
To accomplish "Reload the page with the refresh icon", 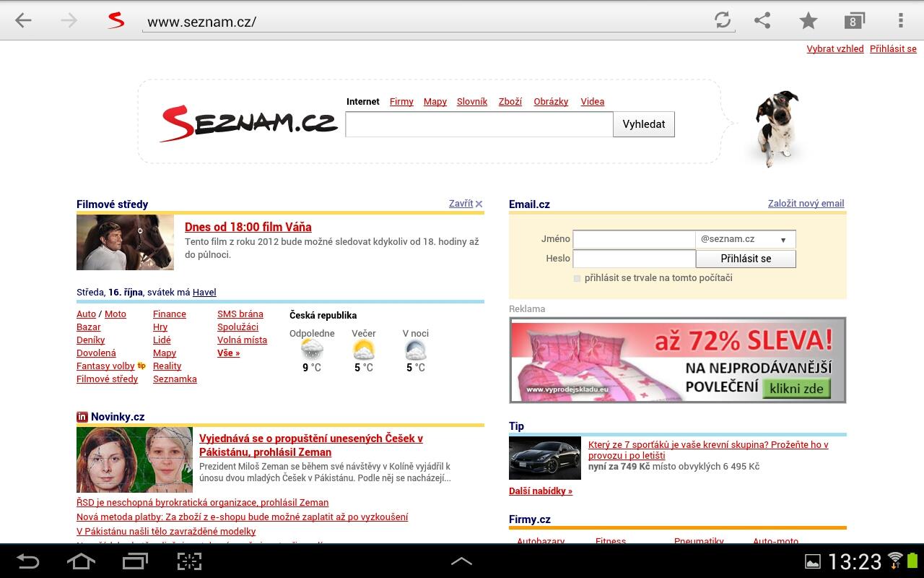I will (x=723, y=20).
